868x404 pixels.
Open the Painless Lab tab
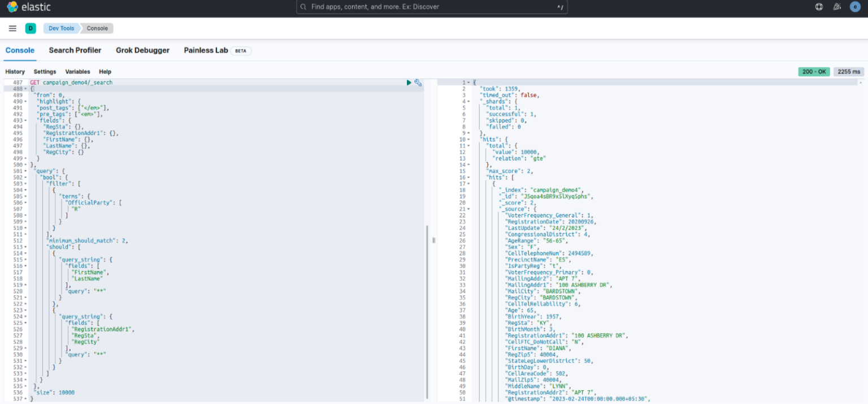point(206,50)
